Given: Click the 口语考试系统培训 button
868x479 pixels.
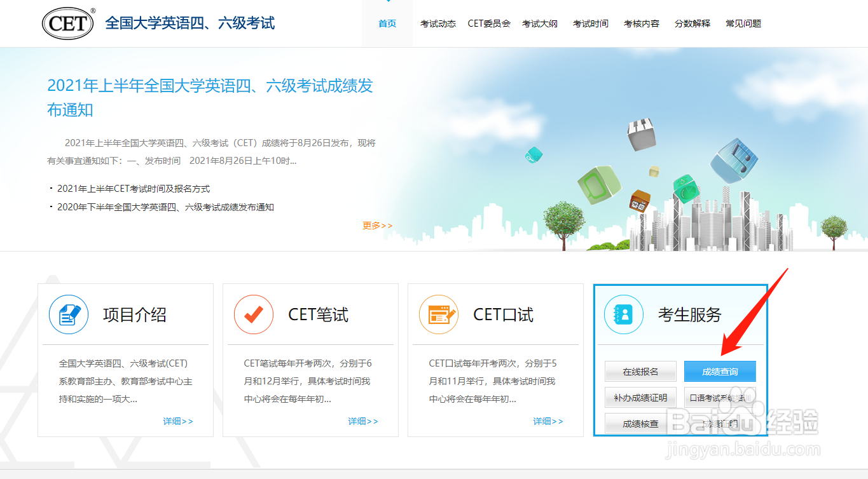Looking at the screenshot, I should coord(719,397).
